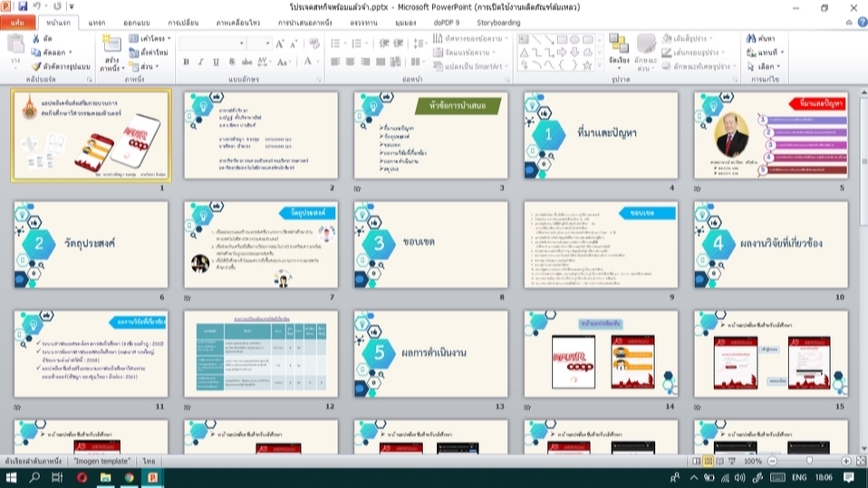The width and height of the screenshot is (868, 488).
Task: Open the Customize Quick Access Toolbar arrow
Action: [x=72, y=6]
